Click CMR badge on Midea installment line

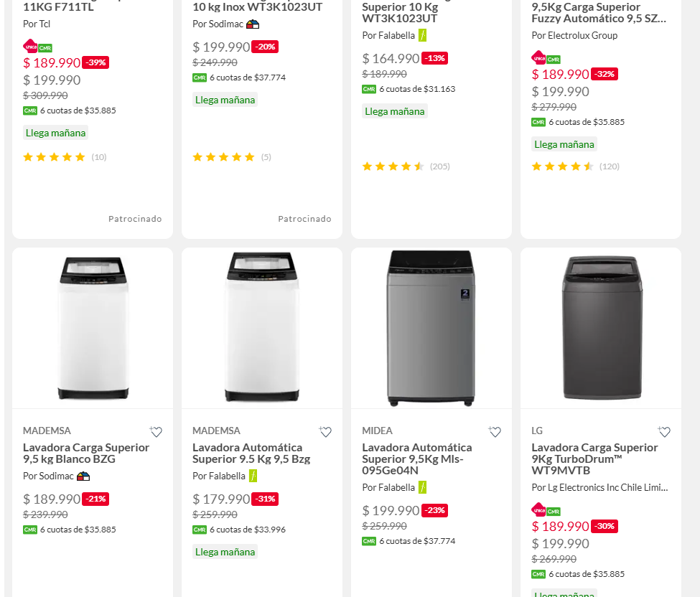pos(369,542)
